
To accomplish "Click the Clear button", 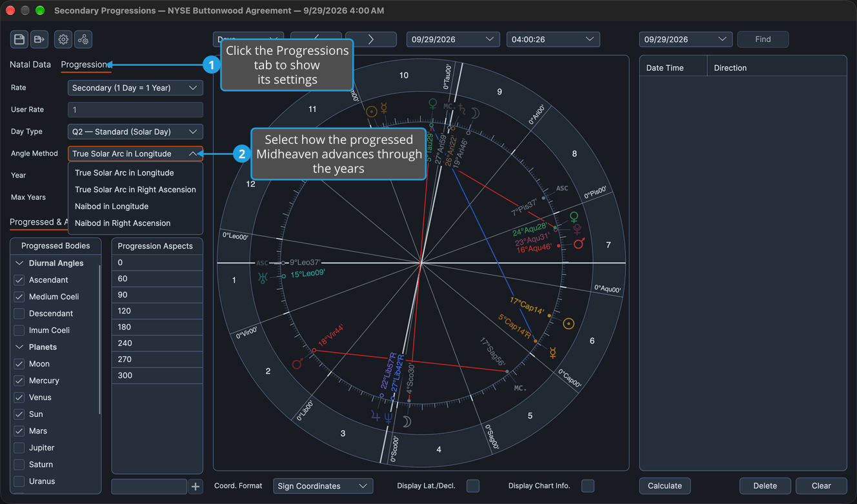I will 821,486.
